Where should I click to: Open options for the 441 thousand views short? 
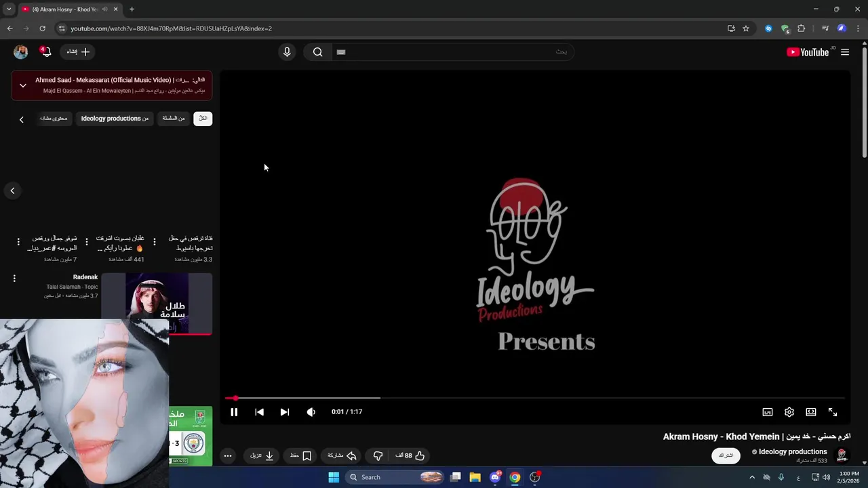coord(86,242)
